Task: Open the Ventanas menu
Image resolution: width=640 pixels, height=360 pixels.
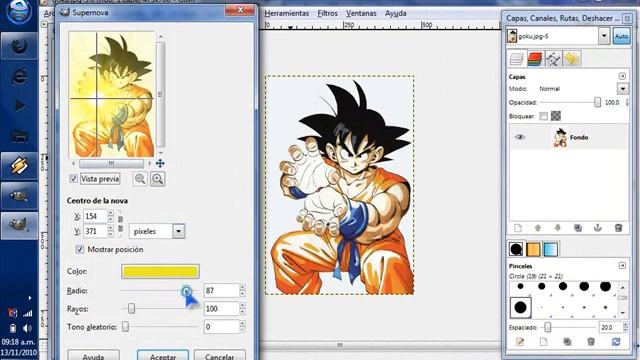Action: coord(361,13)
